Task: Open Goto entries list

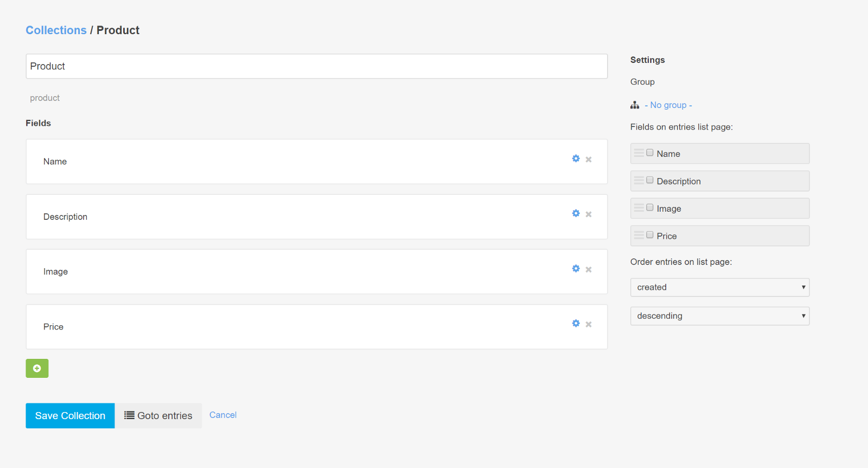Action: coord(158,415)
